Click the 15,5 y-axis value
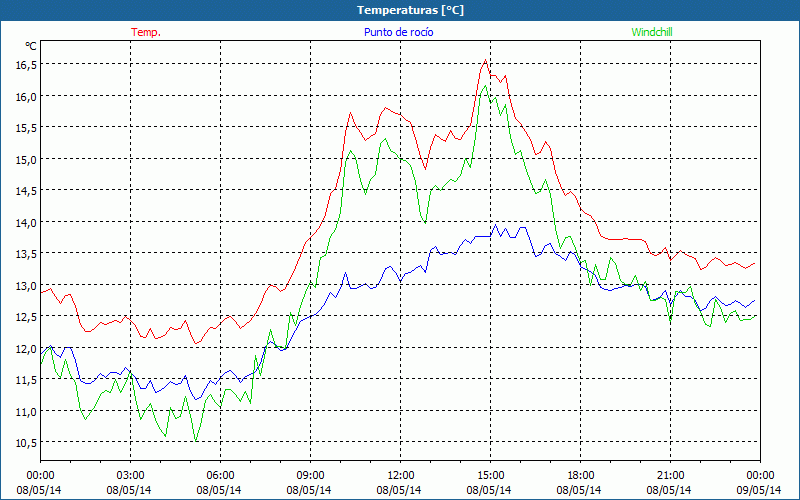 pyautogui.click(x=27, y=128)
